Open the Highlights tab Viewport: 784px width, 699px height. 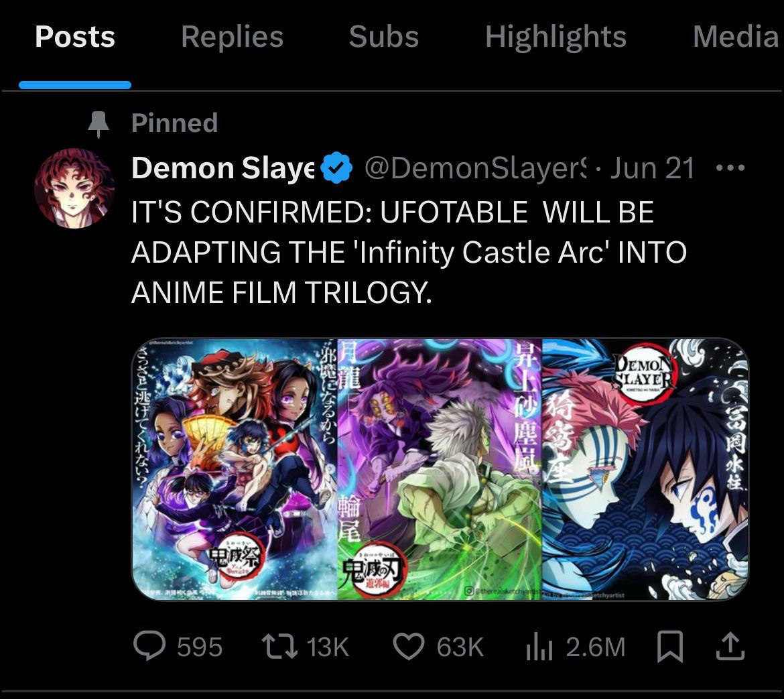556,38
